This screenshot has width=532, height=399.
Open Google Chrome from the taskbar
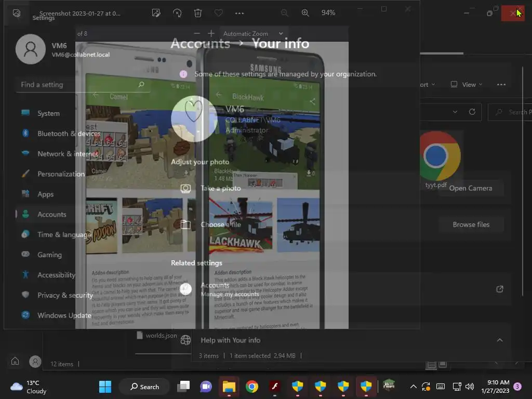point(252,387)
